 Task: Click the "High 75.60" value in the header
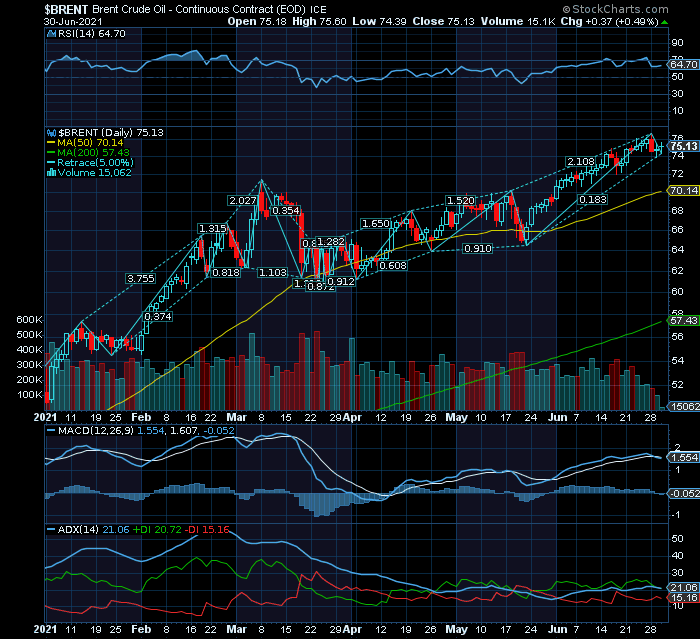click(319, 21)
